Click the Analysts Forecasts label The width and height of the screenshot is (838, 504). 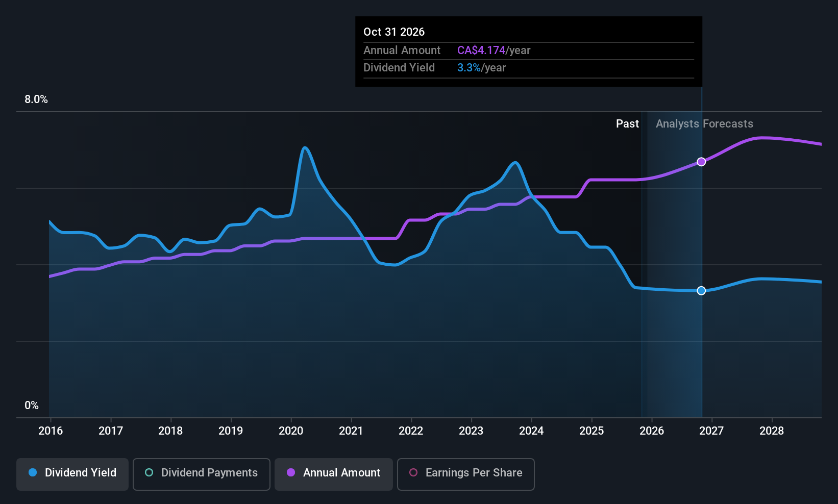click(x=704, y=124)
